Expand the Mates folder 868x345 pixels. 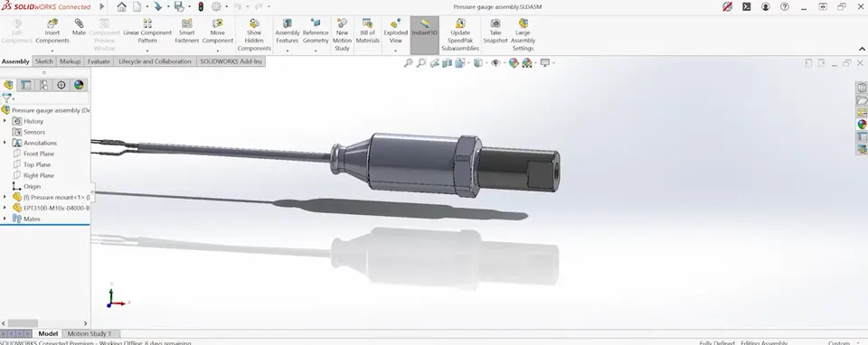(5, 219)
